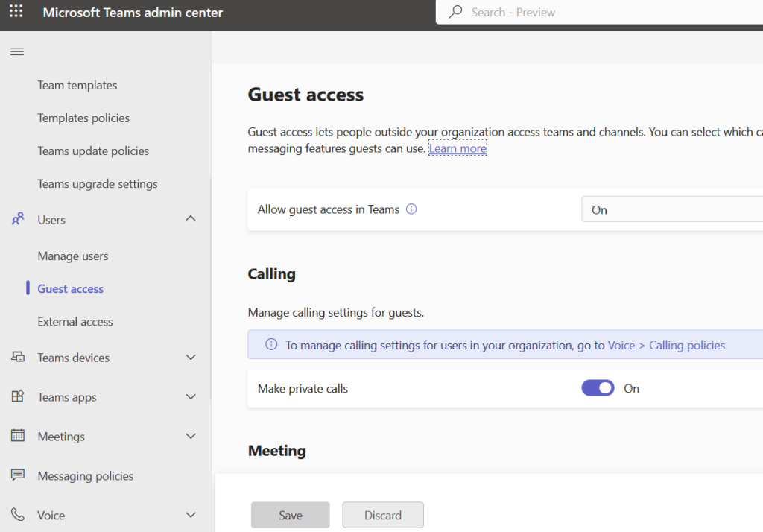Click the Meetings label in sidebar
The width and height of the screenshot is (763, 532).
(61, 437)
